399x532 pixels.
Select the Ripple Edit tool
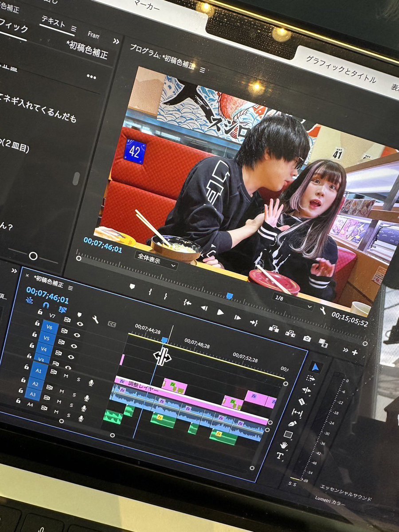[x=306, y=390]
